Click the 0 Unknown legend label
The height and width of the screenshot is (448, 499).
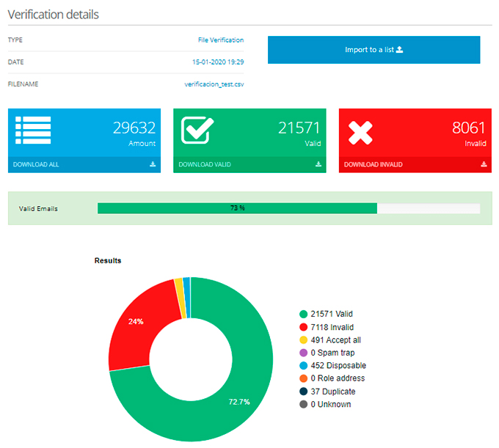[x=331, y=404]
